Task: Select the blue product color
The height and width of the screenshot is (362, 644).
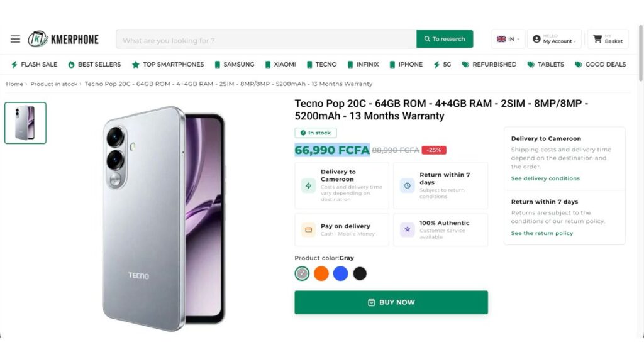Action: click(340, 273)
